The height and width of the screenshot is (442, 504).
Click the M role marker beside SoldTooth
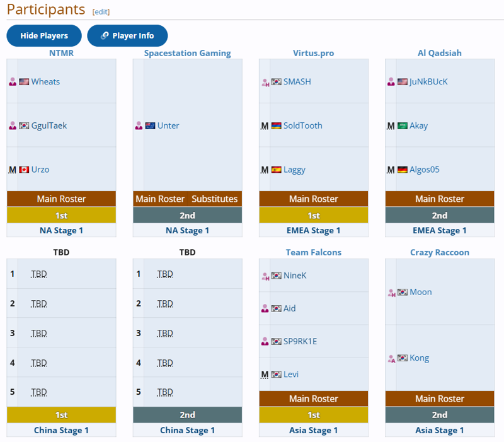[x=265, y=125]
